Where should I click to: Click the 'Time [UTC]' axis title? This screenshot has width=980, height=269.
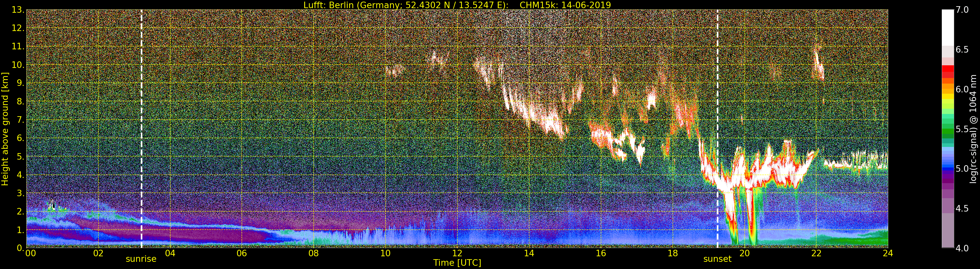click(457, 263)
